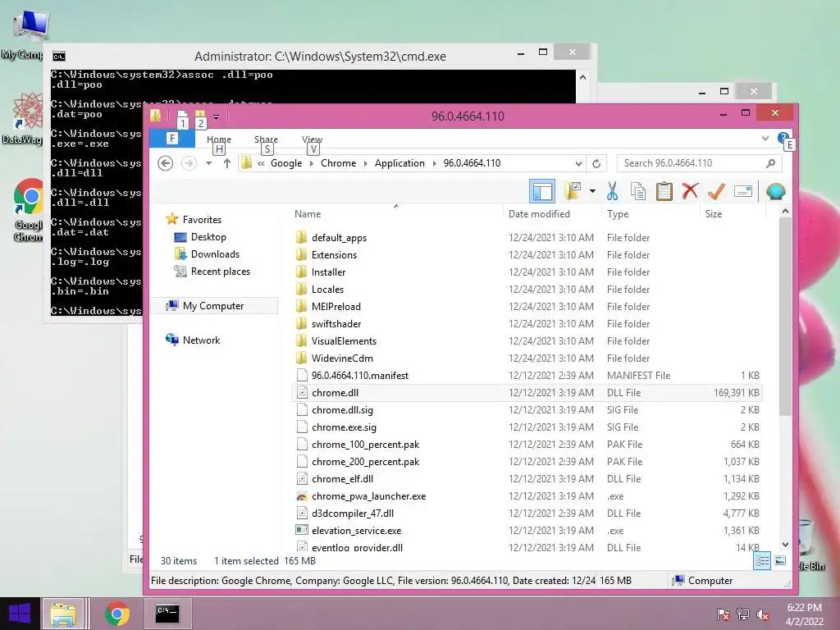Open the Home ribbon tab
The height and width of the screenshot is (630, 840).
(218, 139)
